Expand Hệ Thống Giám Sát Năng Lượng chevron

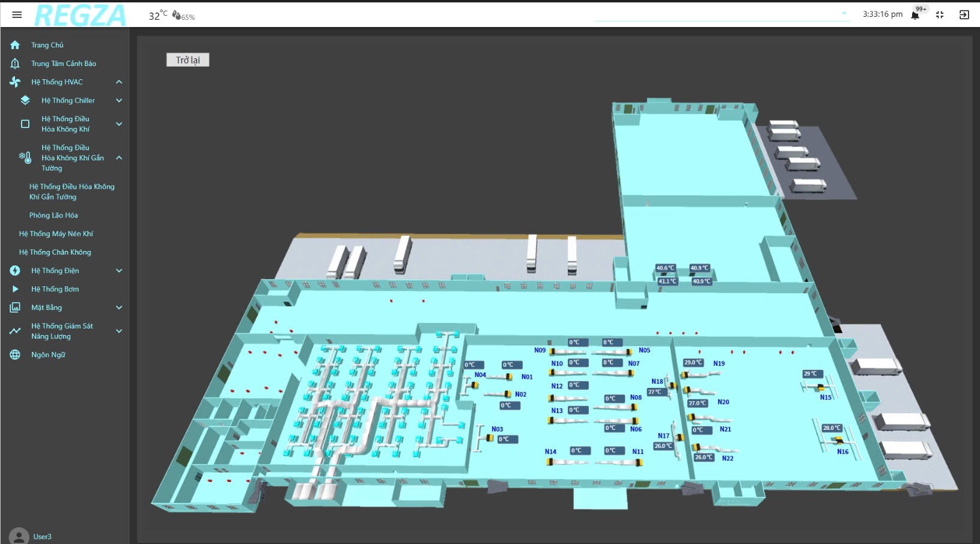[119, 331]
